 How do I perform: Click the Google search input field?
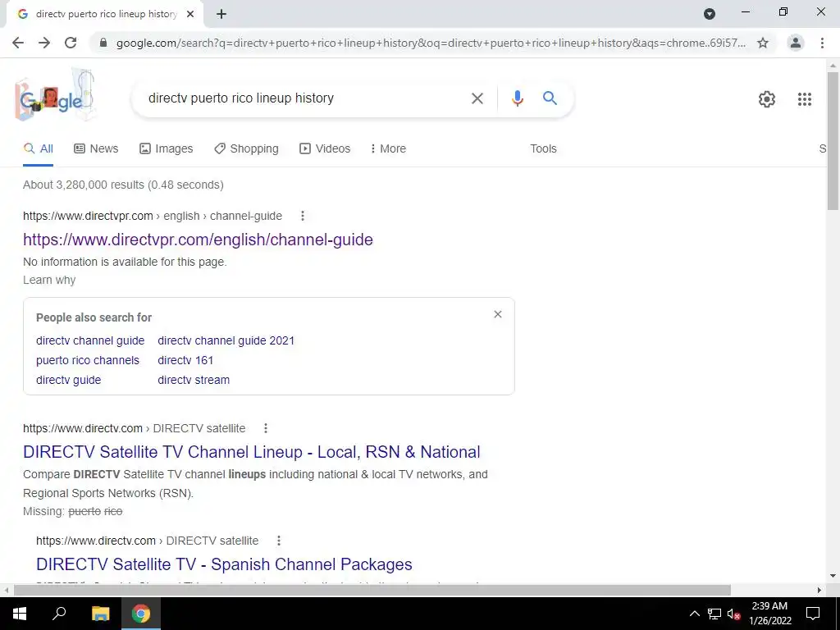pos(305,98)
